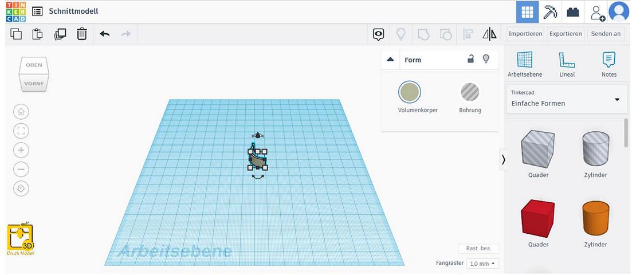Click the duplicate and repeat icon
Viewport: 644px width, 275px height.
(60, 34)
